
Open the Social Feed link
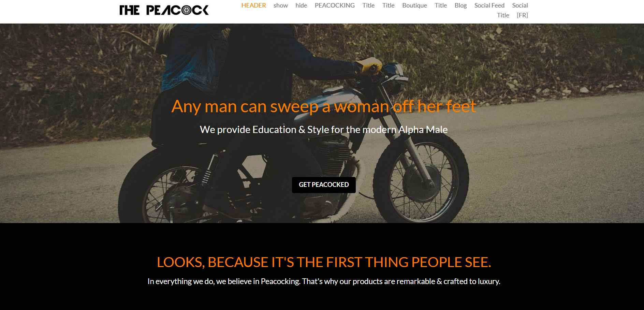(489, 5)
